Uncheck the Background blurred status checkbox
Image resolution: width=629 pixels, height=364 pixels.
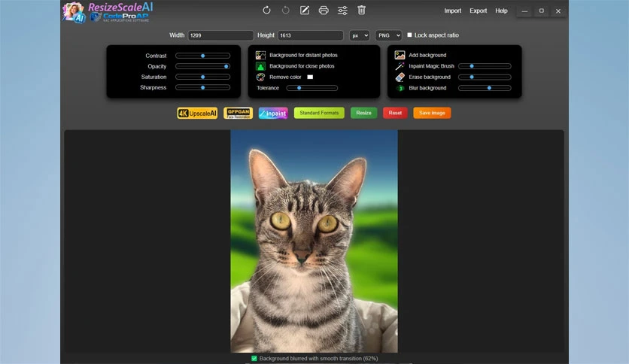click(x=254, y=359)
